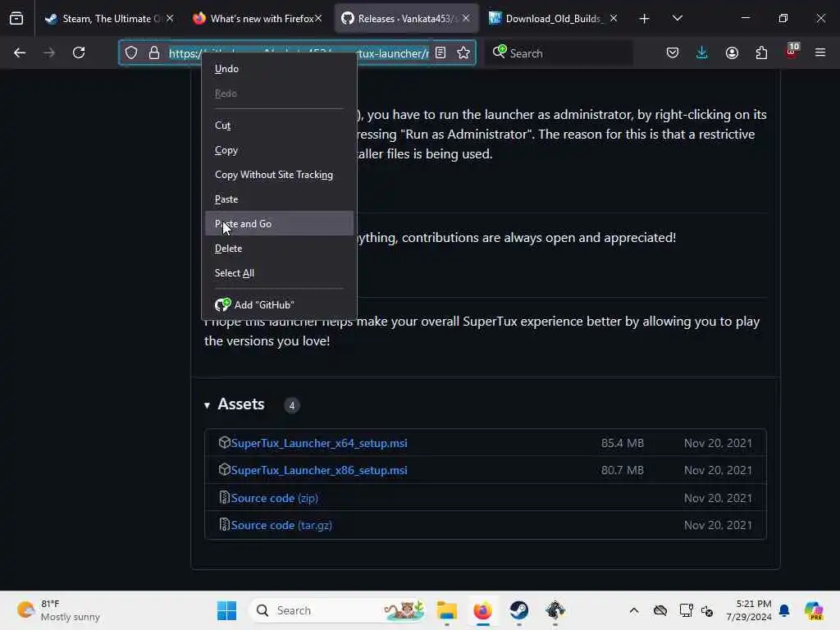Click the 80.7 MB file size text
Image resolution: width=840 pixels, height=630 pixels.
623,470
